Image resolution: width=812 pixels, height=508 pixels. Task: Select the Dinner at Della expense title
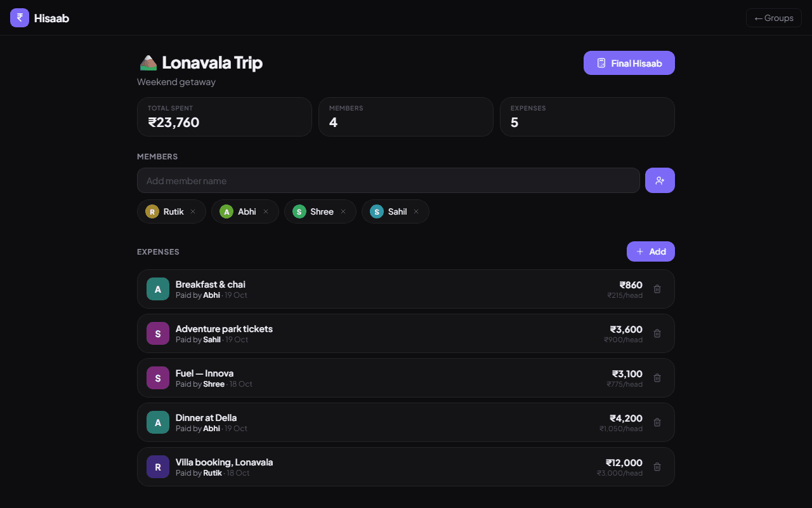point(206,418)
